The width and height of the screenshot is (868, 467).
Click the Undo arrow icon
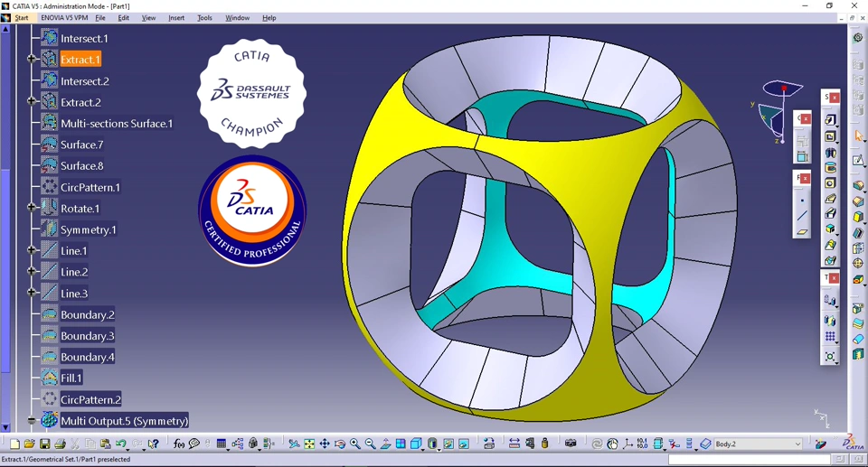pyautogui.click(x=120, y=444)
